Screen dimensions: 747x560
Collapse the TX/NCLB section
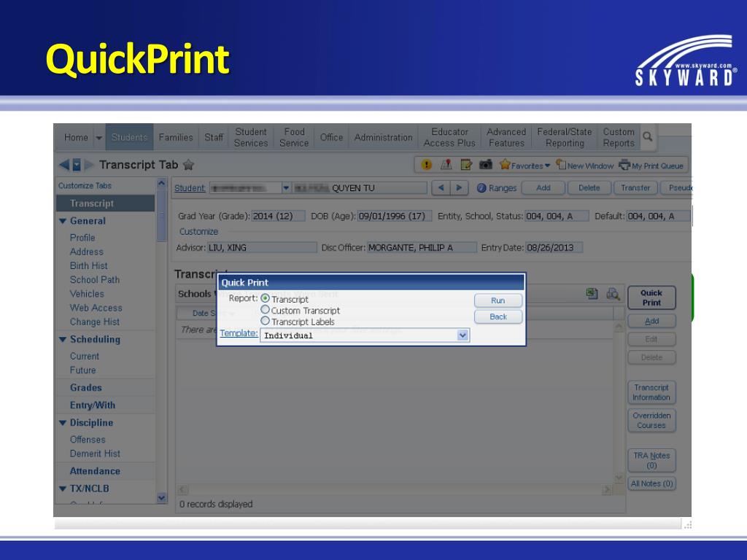click(x=63, y=489)
